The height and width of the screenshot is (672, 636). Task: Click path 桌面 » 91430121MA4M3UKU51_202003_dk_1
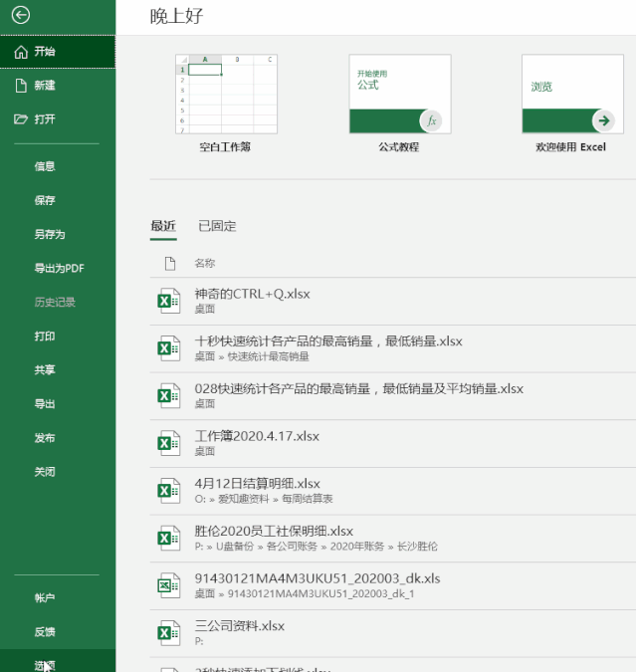click(x=305, y=594)
